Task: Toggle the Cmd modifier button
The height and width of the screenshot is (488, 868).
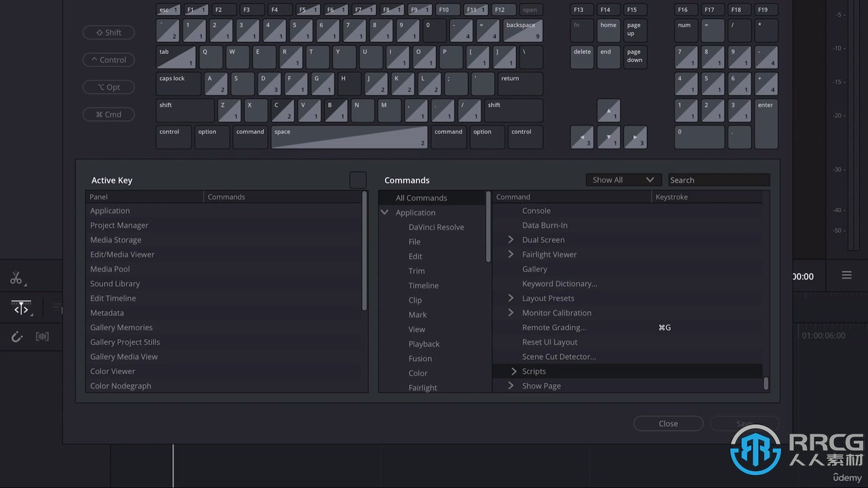Action: point(108,115)
